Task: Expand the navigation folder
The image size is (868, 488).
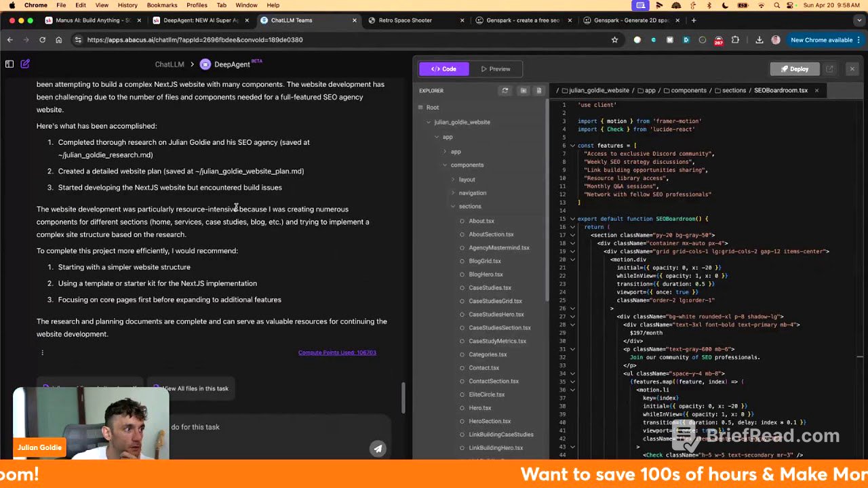Action: point(453,193)
